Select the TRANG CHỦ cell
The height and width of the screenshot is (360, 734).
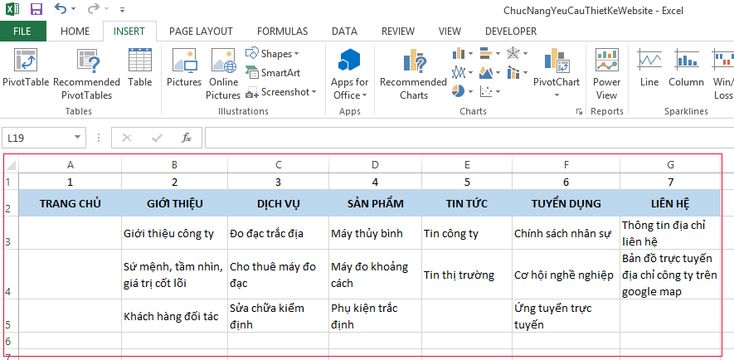click(x=70, y=203)
